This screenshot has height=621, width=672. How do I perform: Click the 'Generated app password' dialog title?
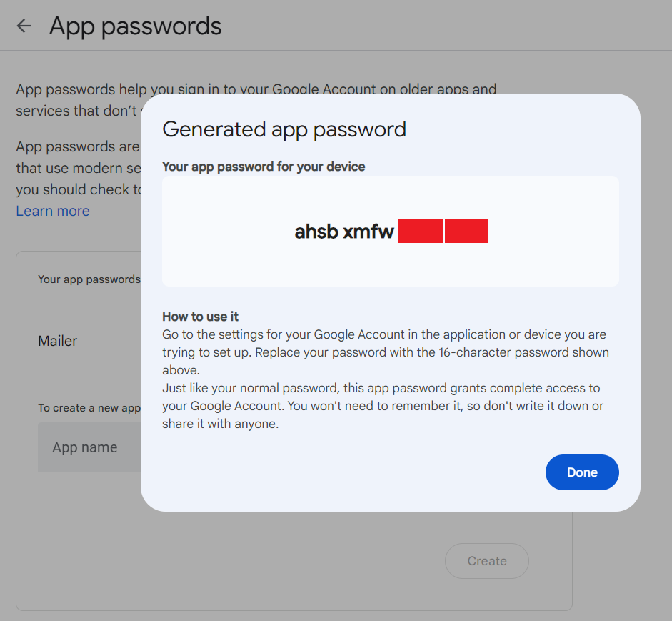coord(284,129)
